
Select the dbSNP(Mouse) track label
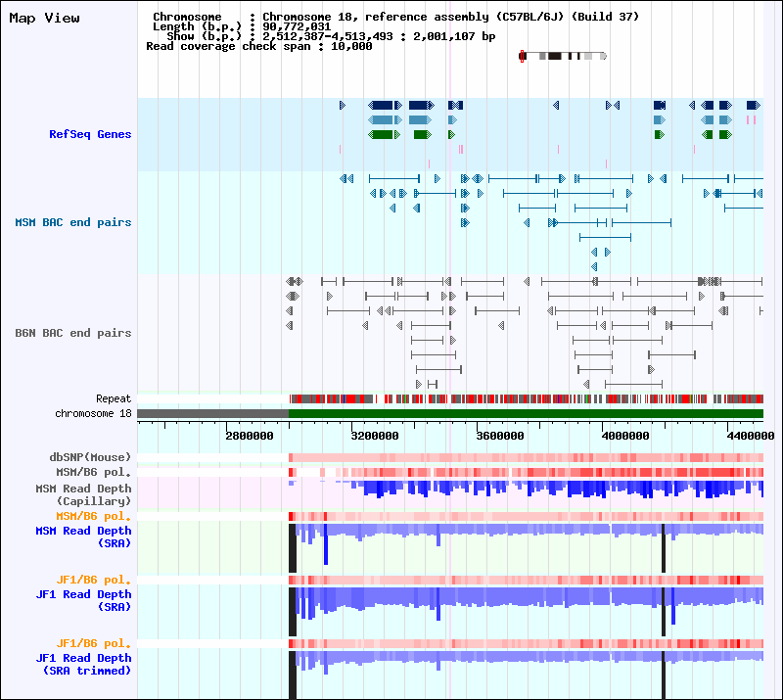(x=90, y=457)
